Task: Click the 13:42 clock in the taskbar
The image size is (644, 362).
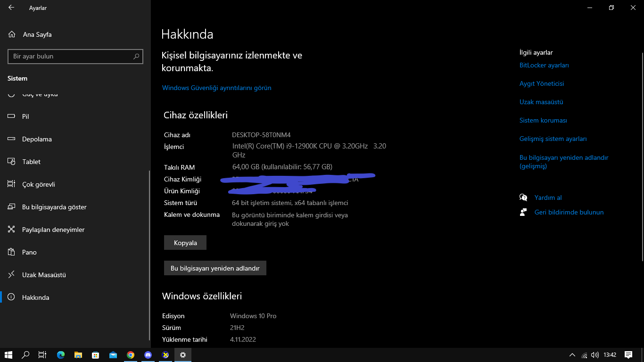Action: click(610, 355)
